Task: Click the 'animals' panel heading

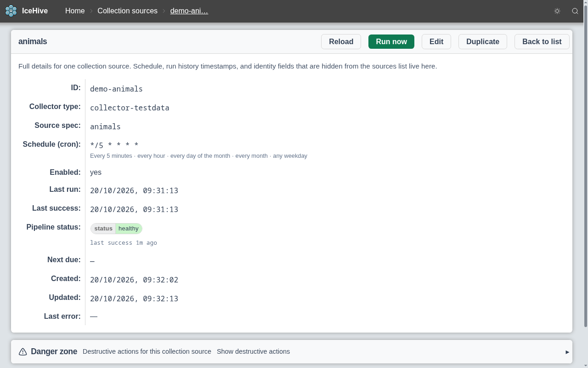Action: 33,41
